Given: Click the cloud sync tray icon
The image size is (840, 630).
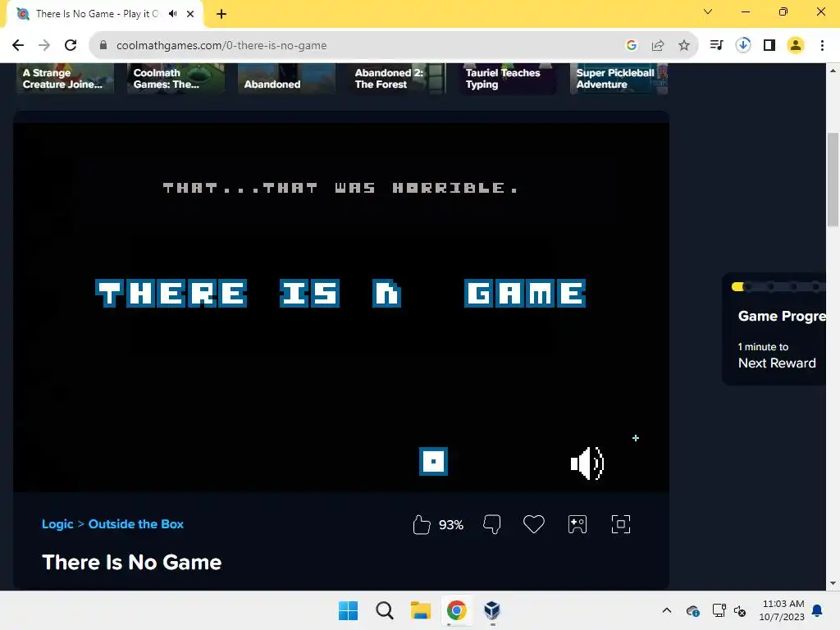Looking at the screenshot, I should tap(692, 610).
